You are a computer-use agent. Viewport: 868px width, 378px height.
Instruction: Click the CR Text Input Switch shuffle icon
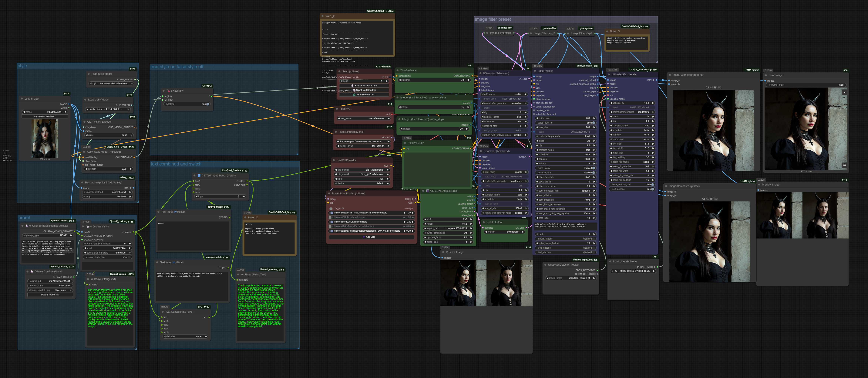pyautogui.click(x=199, y=175)
